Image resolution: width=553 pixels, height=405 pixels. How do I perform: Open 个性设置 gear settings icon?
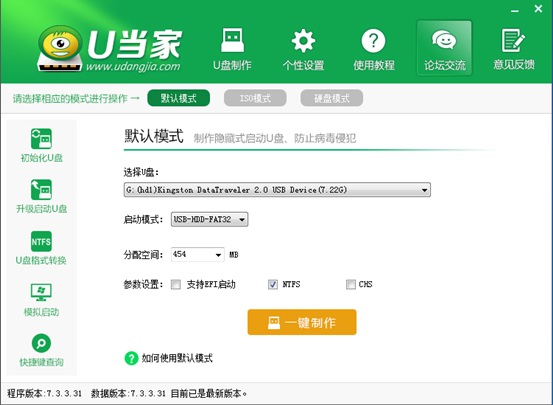click(303, 41)
